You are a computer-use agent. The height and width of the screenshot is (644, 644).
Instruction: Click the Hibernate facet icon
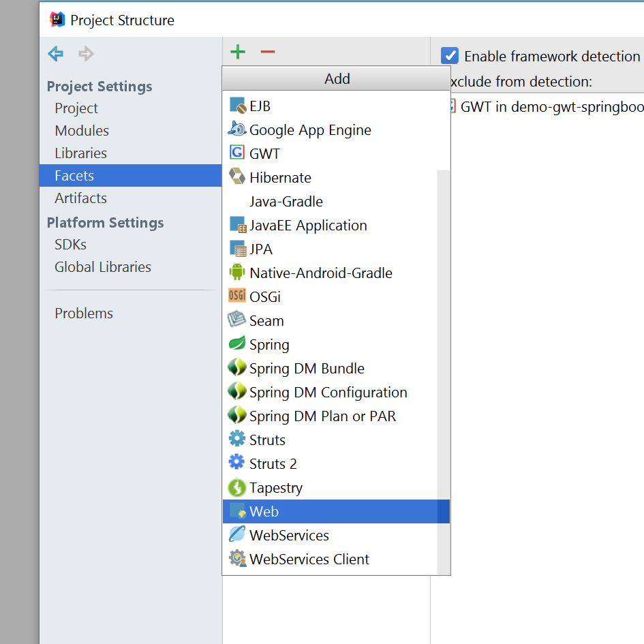(237, 177)
